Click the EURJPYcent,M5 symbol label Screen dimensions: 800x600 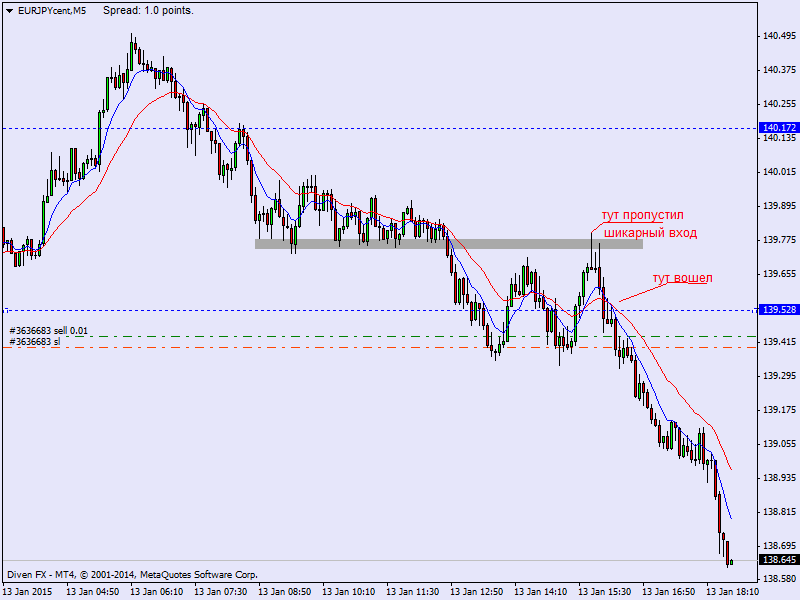pos(52,11)
